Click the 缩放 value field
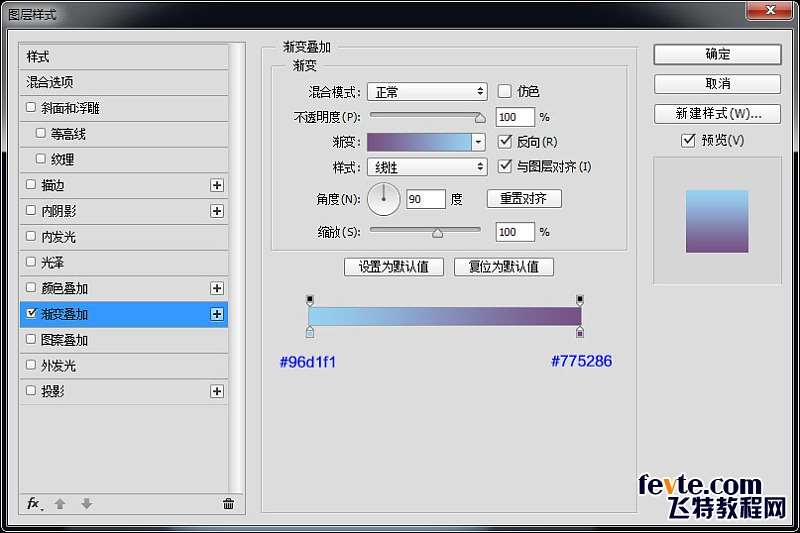The height and width of the screenshot is (533, 800). (x=515, y=232)
